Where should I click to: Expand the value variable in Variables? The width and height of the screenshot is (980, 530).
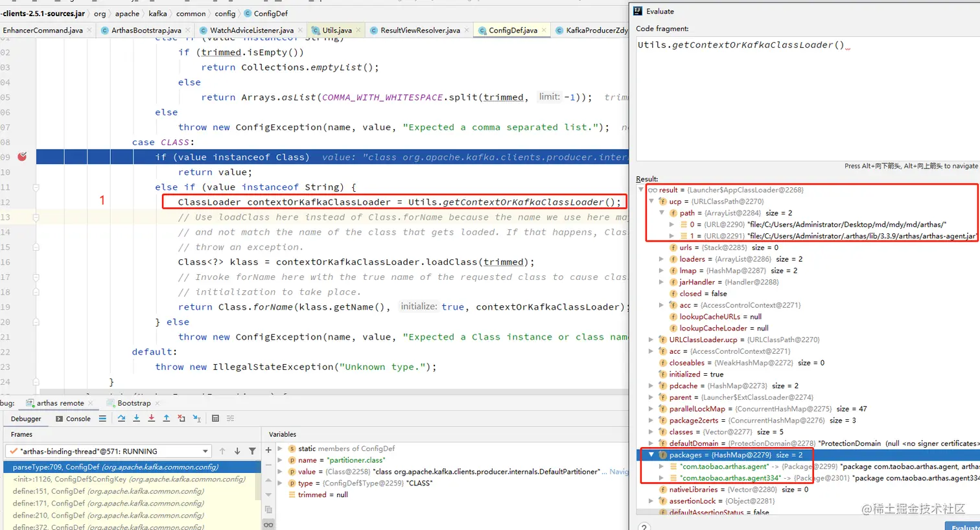(280, 472)
